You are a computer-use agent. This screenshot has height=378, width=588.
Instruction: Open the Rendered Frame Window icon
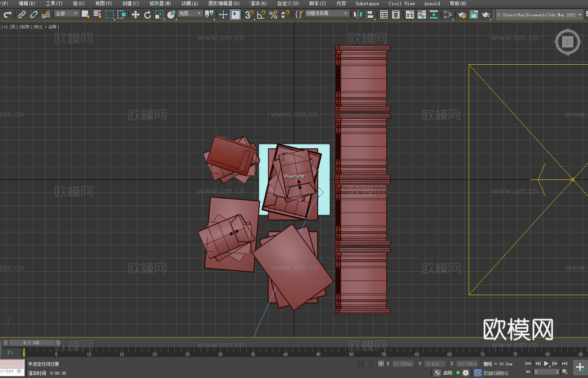click(x=474, y=14)
